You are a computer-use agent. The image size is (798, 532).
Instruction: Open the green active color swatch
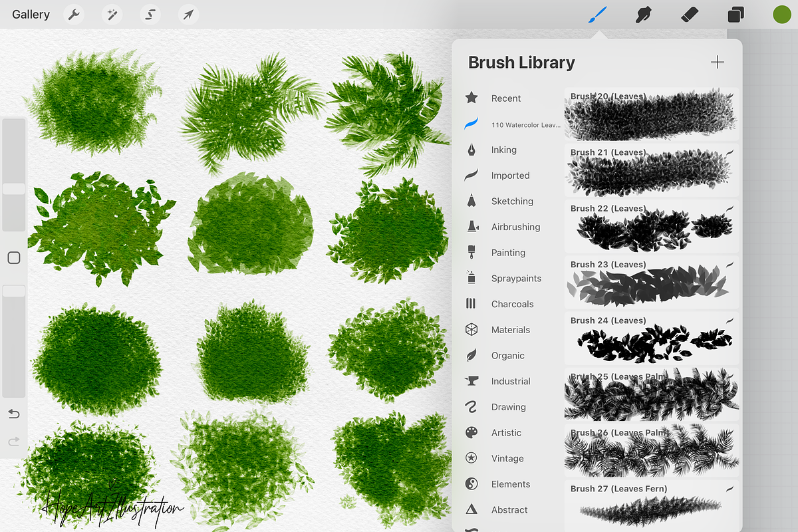point(781,15)
